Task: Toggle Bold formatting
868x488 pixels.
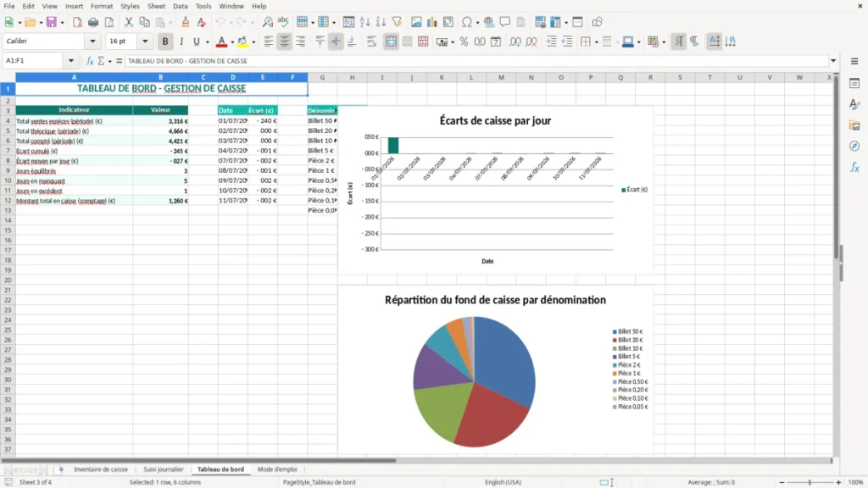Action: [x=165, y=42]
